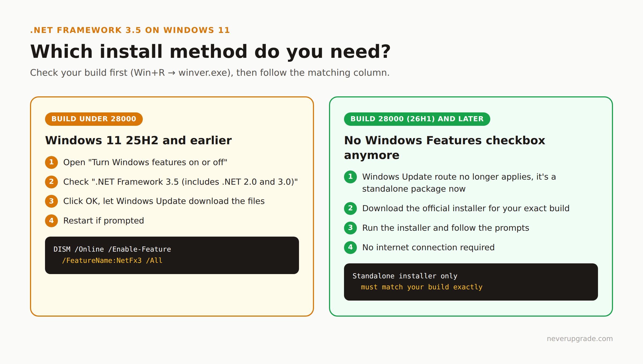Click the "Restart if prompted" step

coord(104,221)
